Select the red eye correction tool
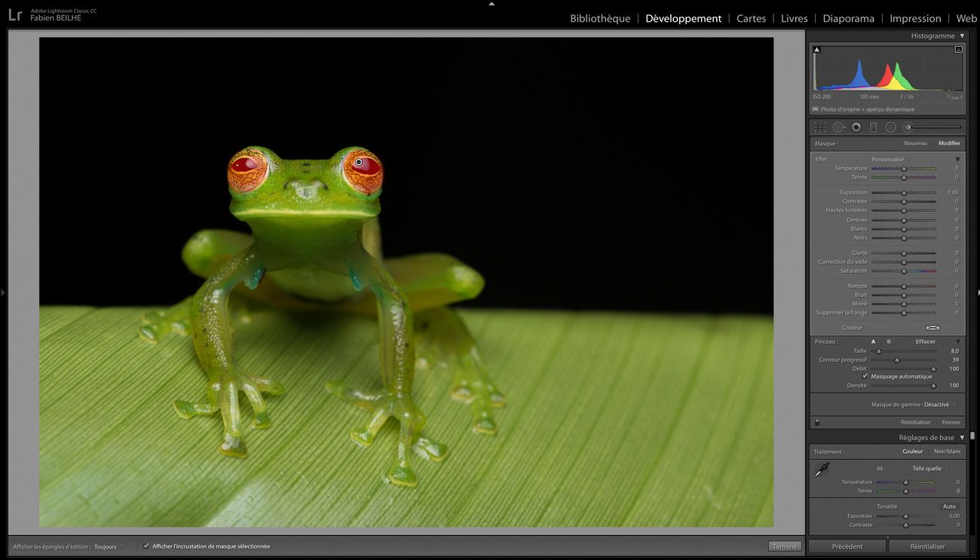Viewport: 980px width, 560px height. (x=856, y=127)
